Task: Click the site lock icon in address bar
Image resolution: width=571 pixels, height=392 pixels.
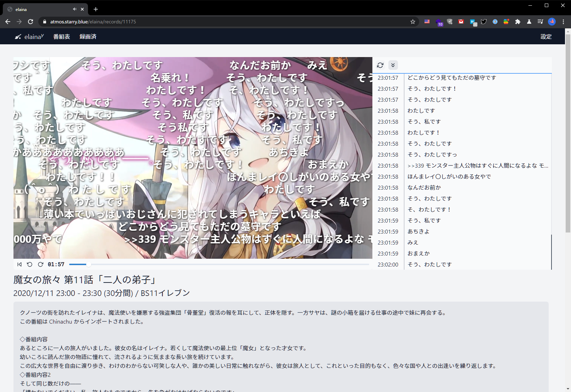Action: pos(44,22)
